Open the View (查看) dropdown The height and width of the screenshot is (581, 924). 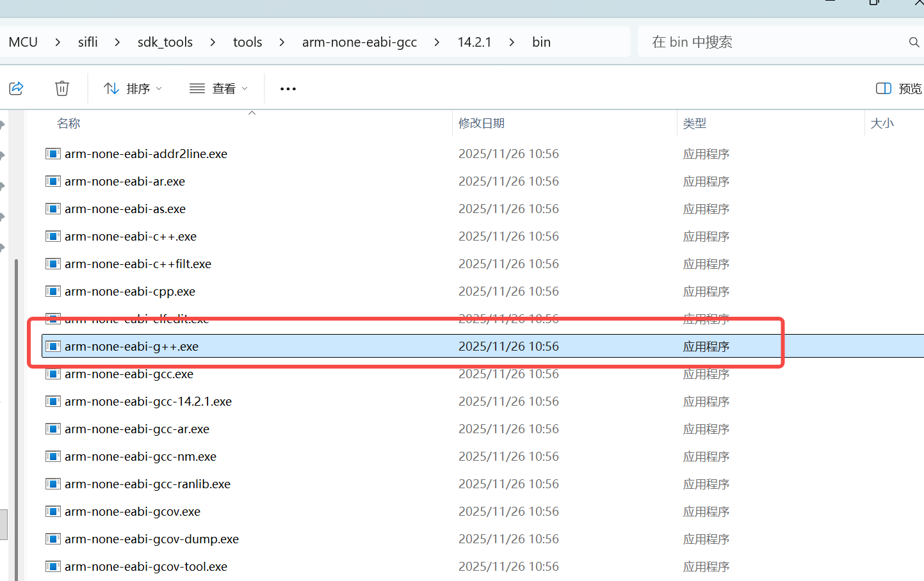coord(218,89)
